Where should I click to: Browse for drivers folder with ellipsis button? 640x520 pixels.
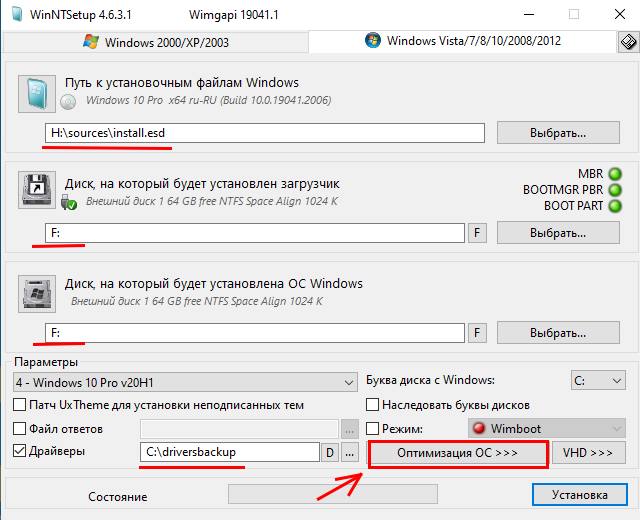pyautogui.click(x=350, y=452)
